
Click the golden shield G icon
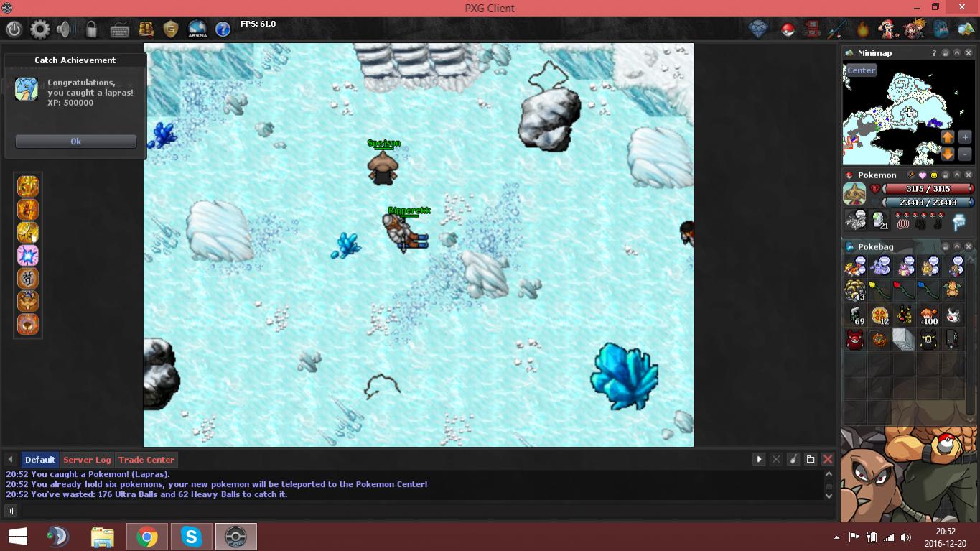pyautogui.click(x=170, y=29)
